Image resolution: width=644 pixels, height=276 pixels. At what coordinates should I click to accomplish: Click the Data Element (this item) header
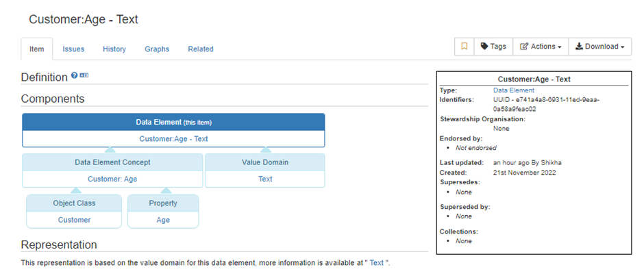click(x=173, y=123)
